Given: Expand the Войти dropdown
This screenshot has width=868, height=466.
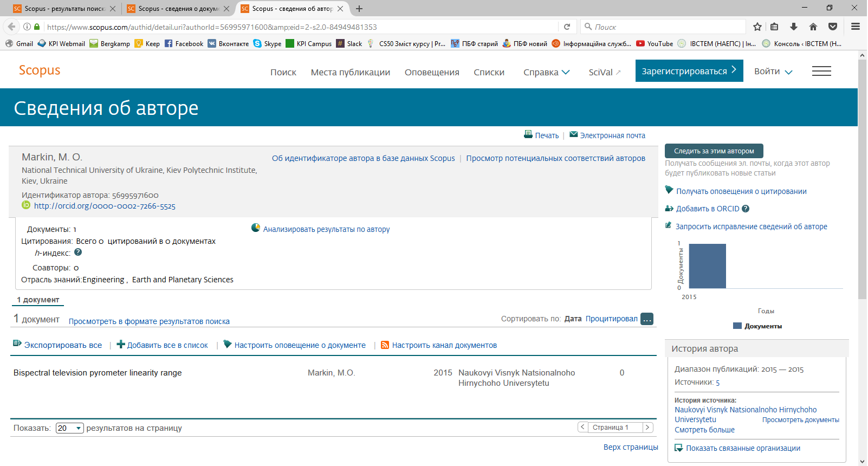Looking at the screenshot, I should pos(773,72).
